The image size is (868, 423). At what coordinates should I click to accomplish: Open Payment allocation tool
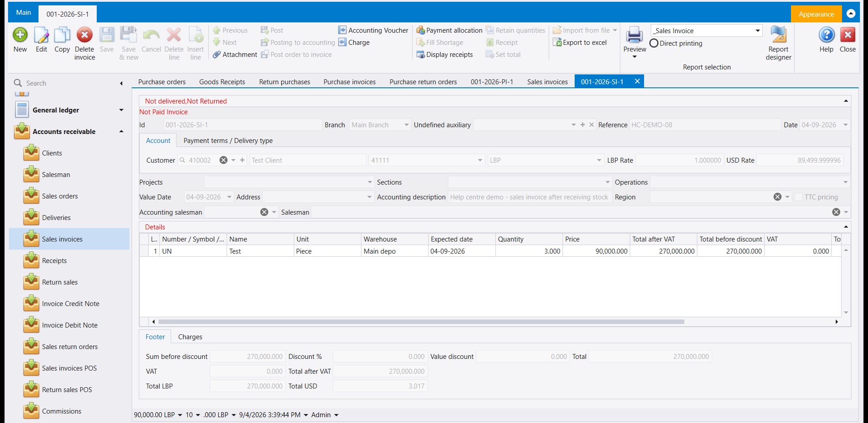click(449, 30)
